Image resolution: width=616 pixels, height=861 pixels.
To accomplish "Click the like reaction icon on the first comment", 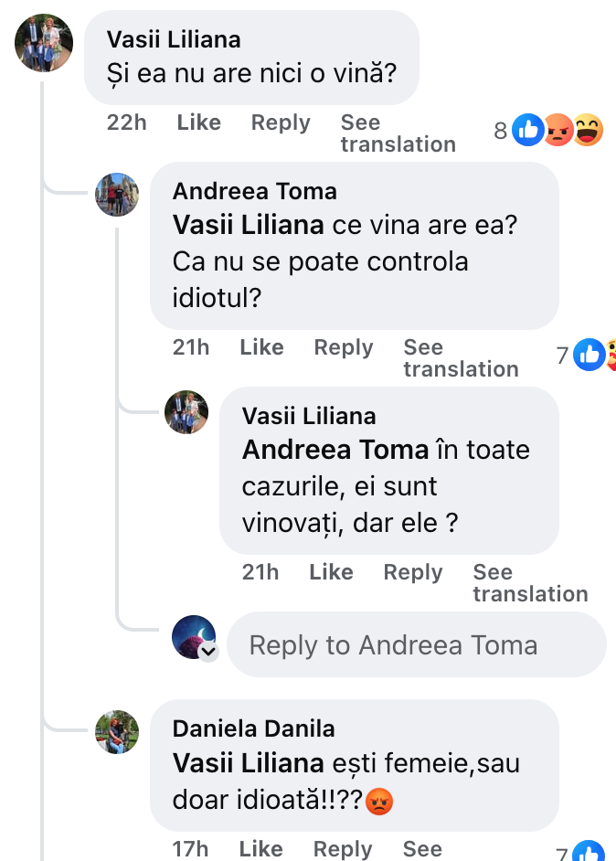I will pos(527,131).
